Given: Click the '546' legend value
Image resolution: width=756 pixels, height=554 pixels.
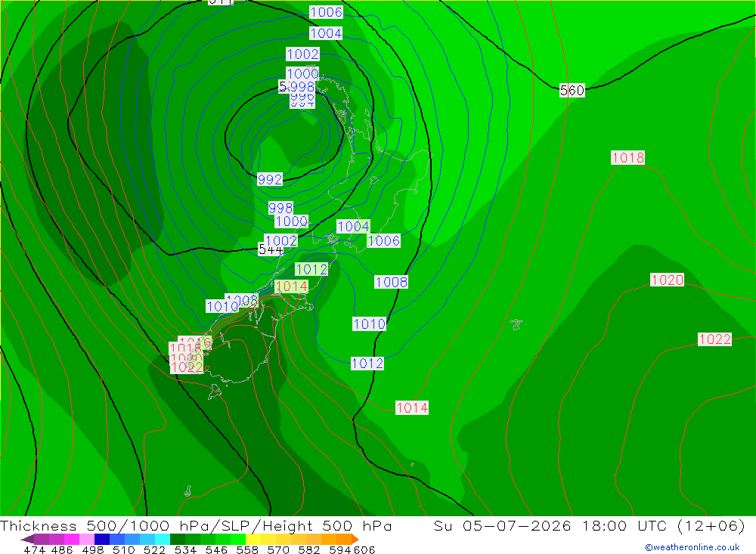Looking at the screenshot, I should coord(216,549).
